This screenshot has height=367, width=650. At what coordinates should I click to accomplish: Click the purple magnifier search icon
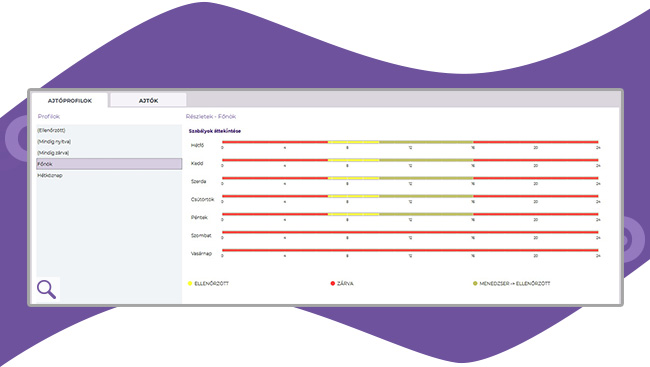tap(46, 289)
